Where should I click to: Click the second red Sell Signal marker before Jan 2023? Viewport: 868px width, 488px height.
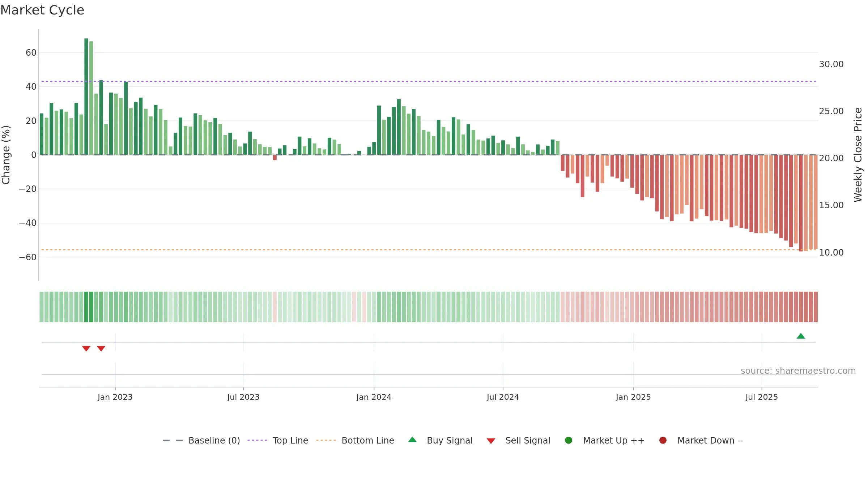click(101, 348)
